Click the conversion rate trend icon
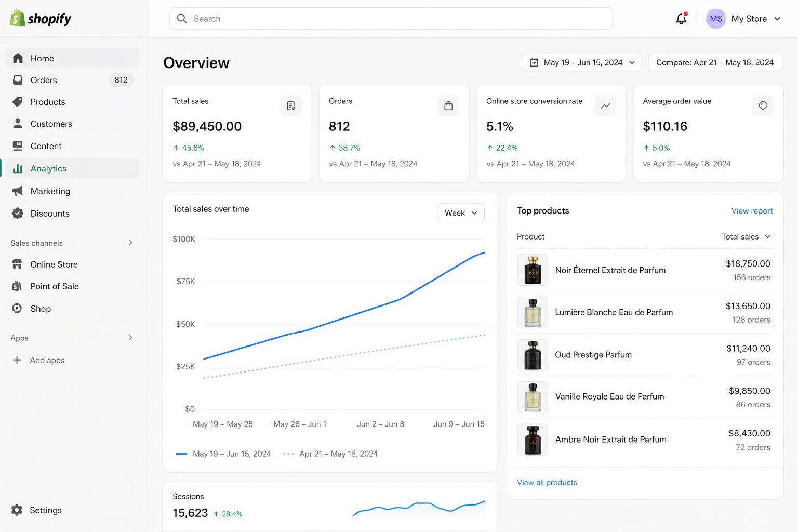The height and width of the screenshot is (532, 798). pyautogui.click(x=605, y=106)
